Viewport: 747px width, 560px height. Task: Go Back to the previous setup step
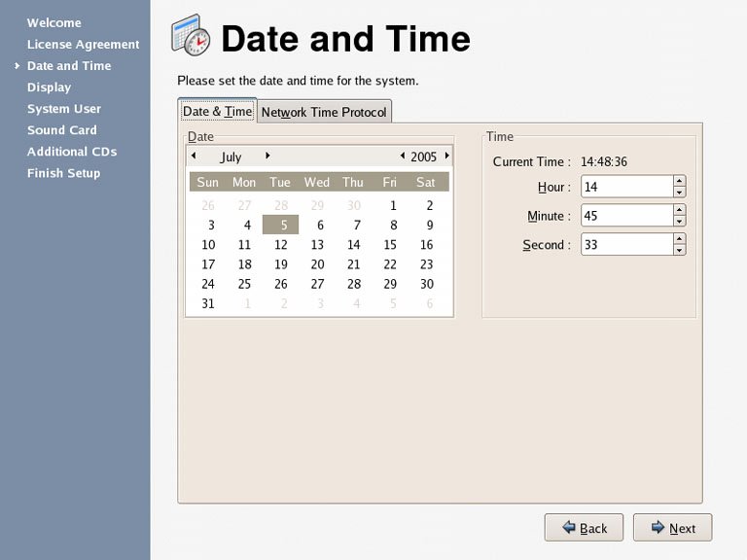pyautogui.click(x=584, y=528)
